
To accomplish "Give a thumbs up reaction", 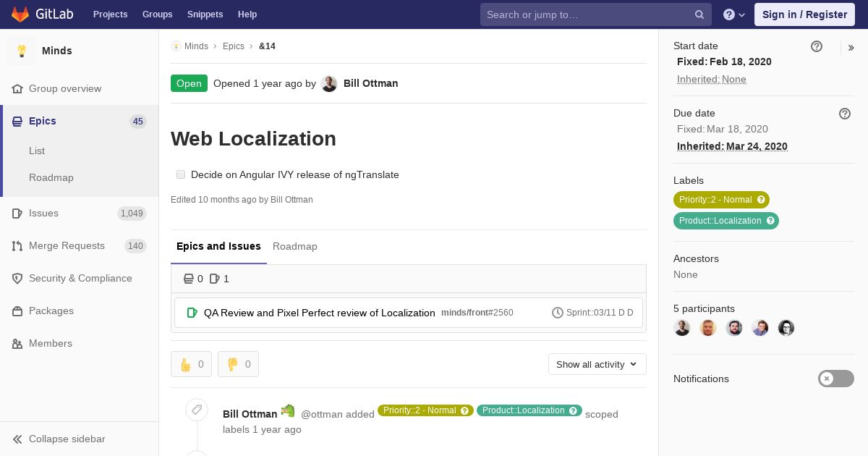I will (191, 364).
